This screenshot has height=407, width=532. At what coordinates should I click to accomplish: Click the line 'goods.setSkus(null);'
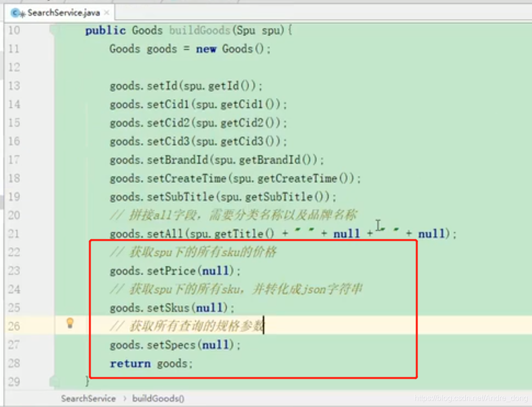172,308
